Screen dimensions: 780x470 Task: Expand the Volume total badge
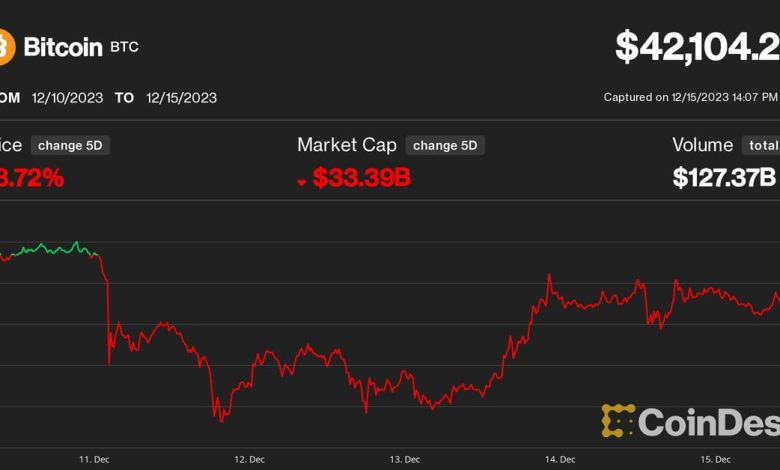coord(763,145)
